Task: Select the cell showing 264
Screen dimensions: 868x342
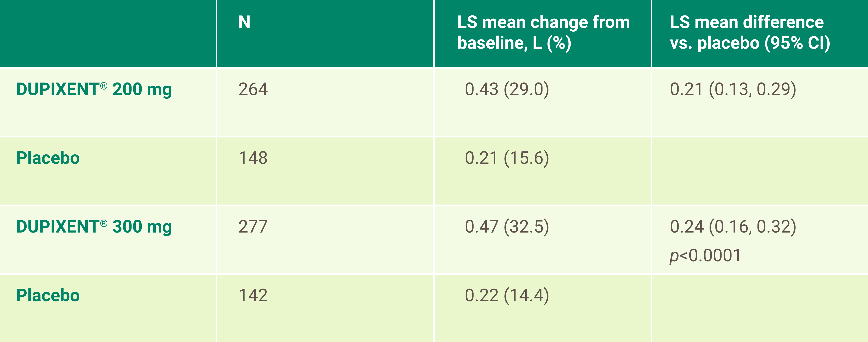Action: [253, 90]
